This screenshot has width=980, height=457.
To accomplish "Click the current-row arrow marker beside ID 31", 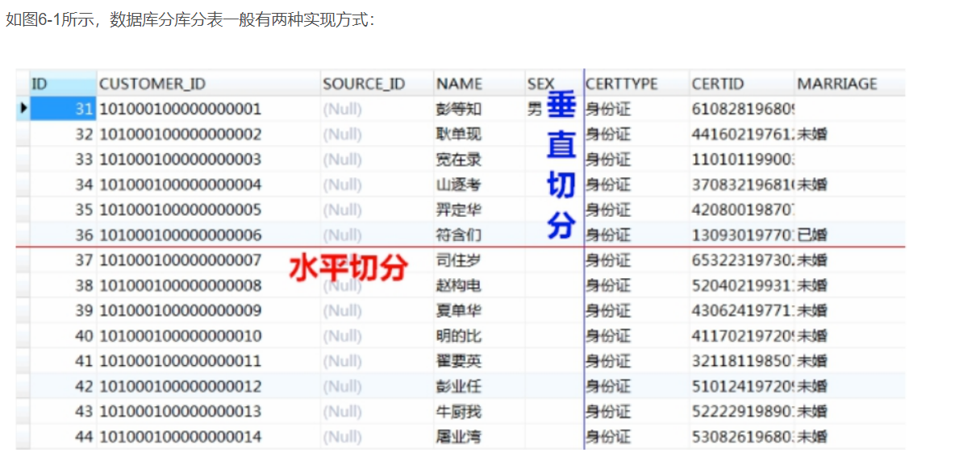I will (x=23, y=109).
